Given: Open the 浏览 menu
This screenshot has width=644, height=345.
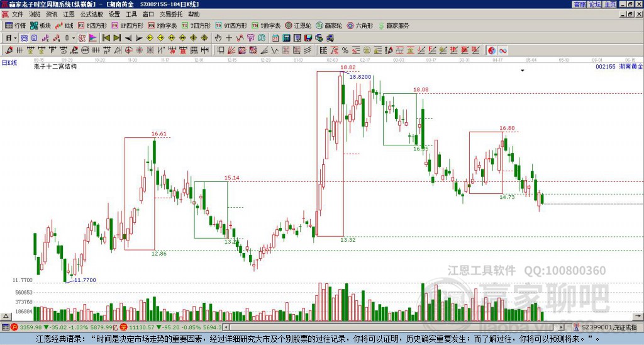Looking at the screenshot, I should click(x=35, y=14).
